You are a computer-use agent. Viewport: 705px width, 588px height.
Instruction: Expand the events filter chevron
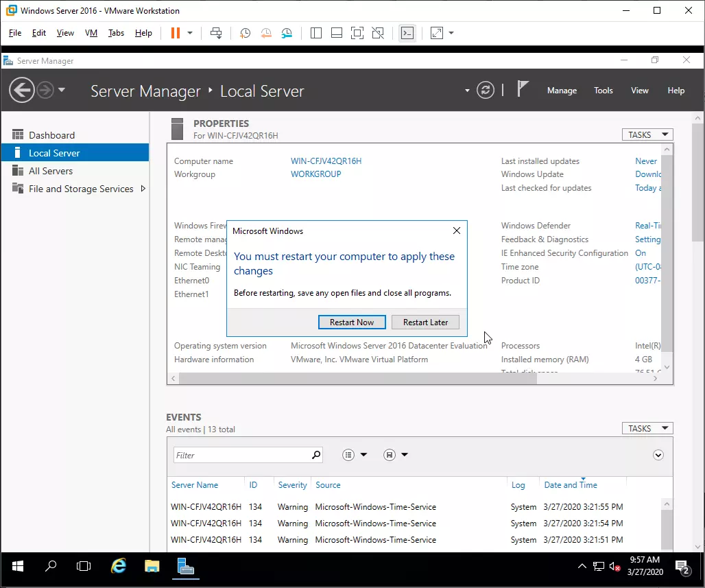658,456
